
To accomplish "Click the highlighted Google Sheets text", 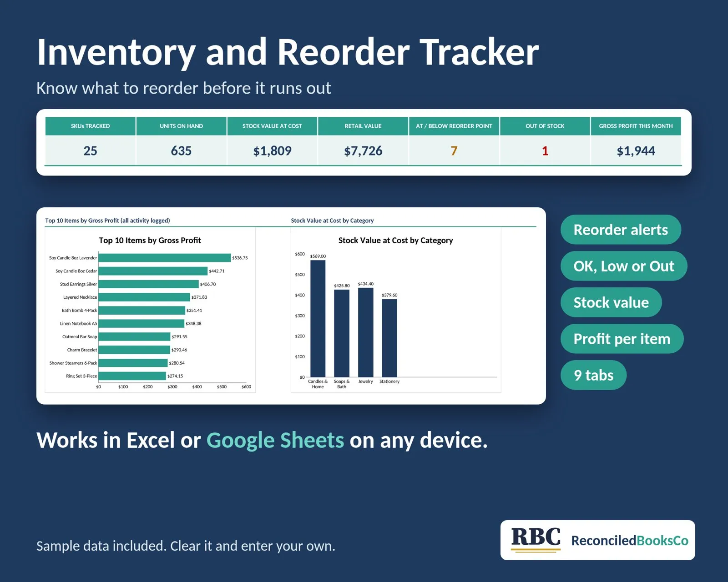I will [275, 440].
